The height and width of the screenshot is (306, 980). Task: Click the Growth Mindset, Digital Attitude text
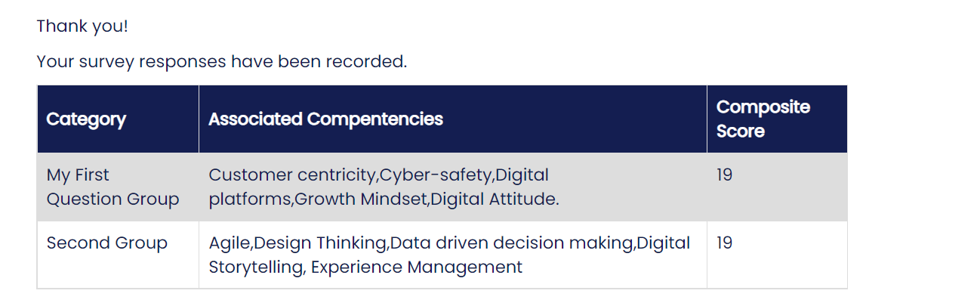(427, 199)
